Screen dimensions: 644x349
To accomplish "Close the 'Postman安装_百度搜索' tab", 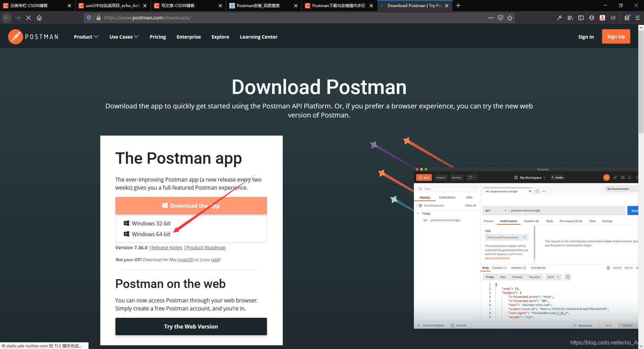I will tap(296, 6).
